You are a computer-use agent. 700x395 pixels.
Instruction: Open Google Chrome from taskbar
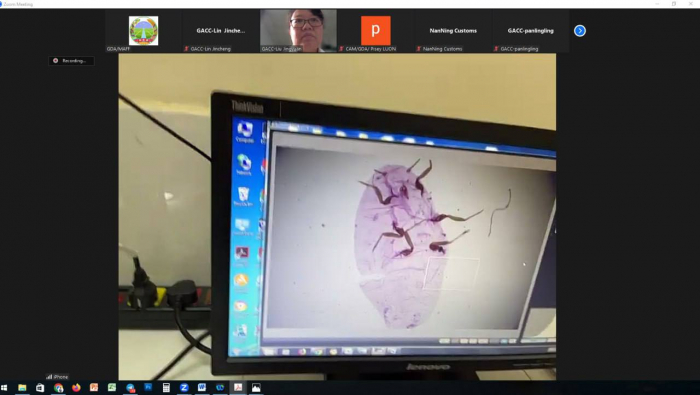point(58,388)
